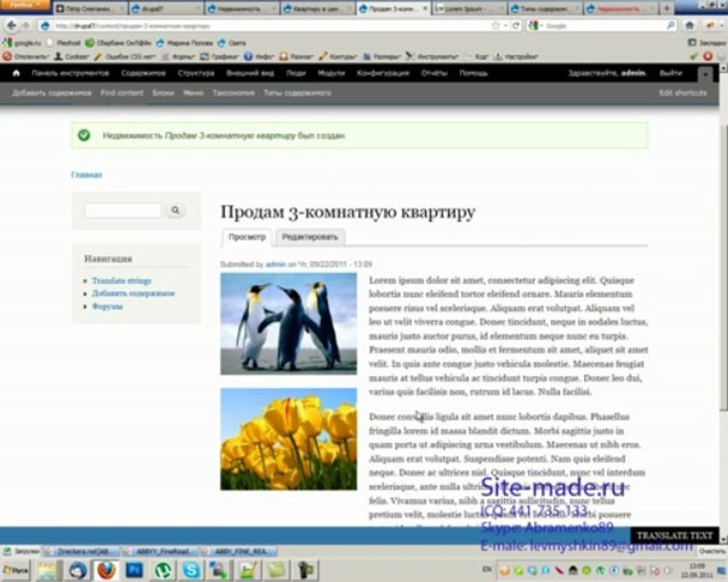Open uTorrent from the taskbar
Image resolution: width=728 pixels, height=582 pixels.
click(163, 571)
